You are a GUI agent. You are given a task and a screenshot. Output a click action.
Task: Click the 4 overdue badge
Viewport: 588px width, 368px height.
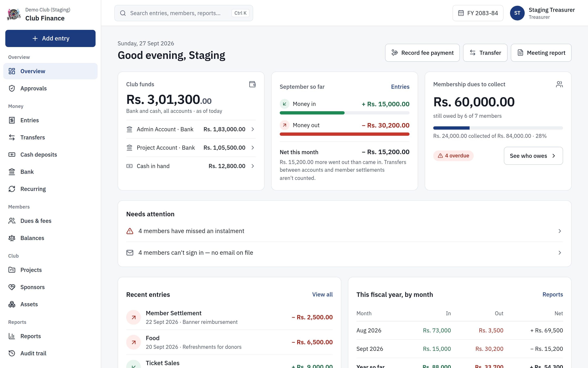tap(453, 156)
